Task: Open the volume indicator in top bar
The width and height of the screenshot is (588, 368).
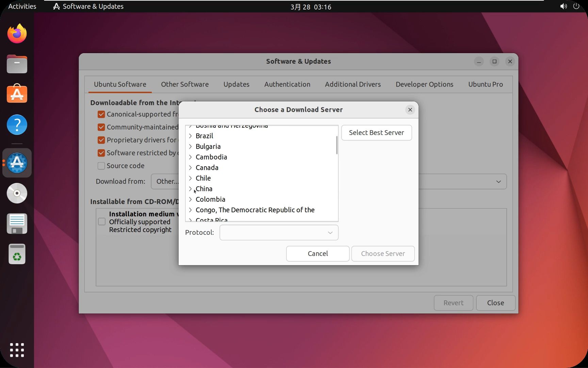Action: click(x=563, y=6)
